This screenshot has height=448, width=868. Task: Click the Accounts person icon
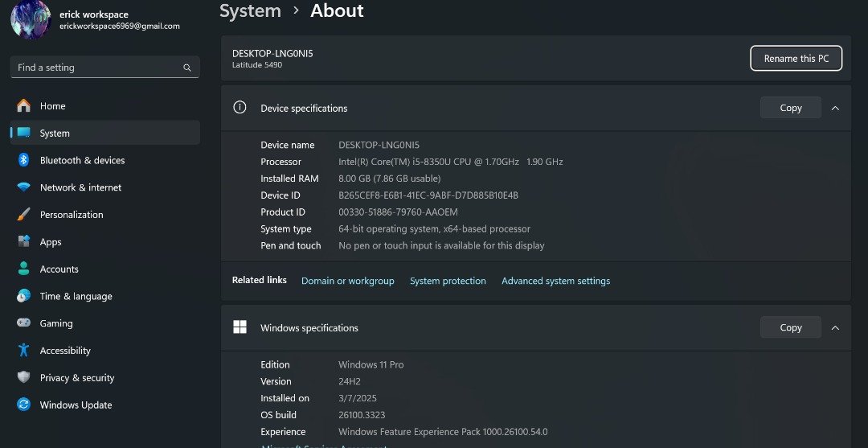[x=24, y=269]
